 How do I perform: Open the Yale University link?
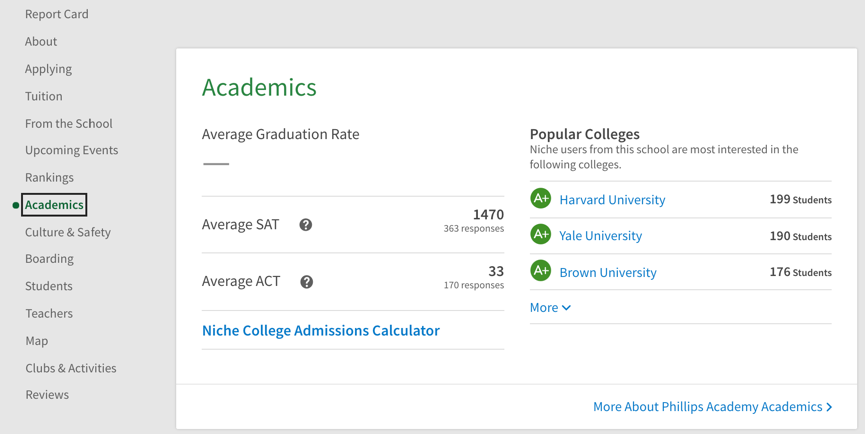point(601,235)
